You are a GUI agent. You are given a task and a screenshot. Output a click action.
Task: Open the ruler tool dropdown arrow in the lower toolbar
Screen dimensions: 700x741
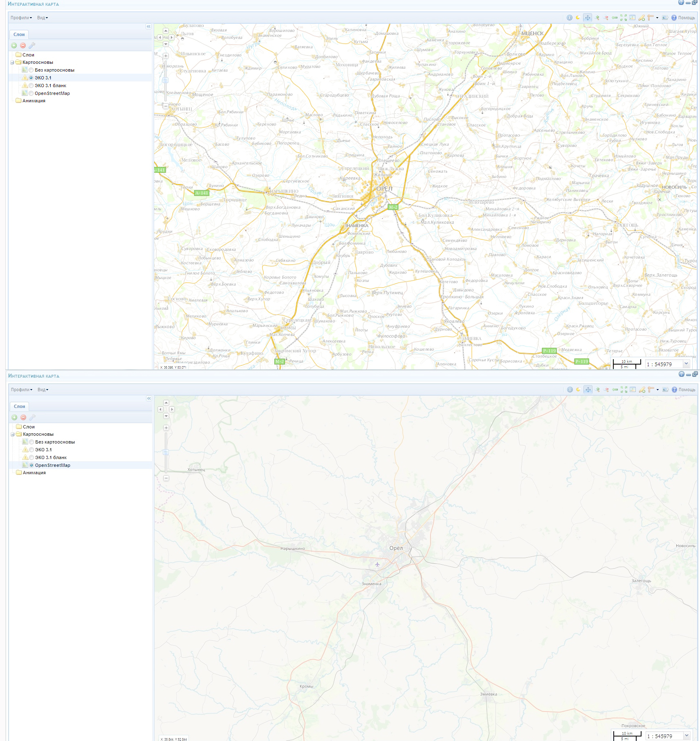(x=657, y=390)
